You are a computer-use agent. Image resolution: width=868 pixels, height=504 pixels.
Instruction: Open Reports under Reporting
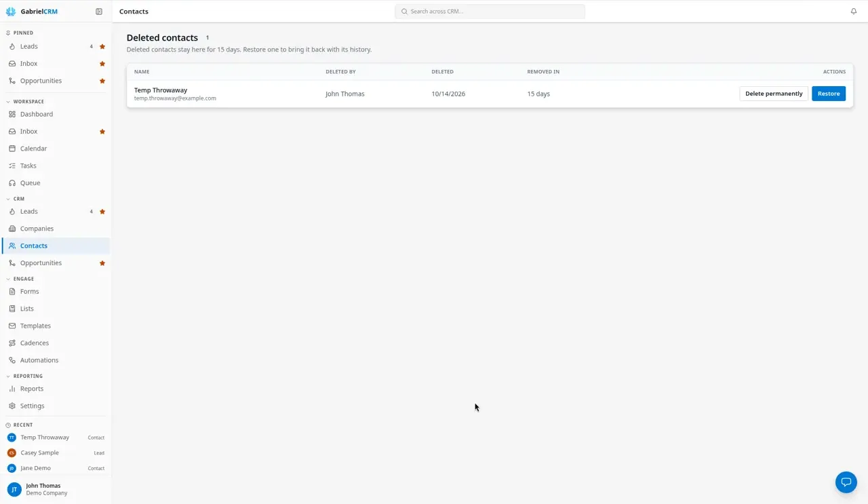pos(56,389)
